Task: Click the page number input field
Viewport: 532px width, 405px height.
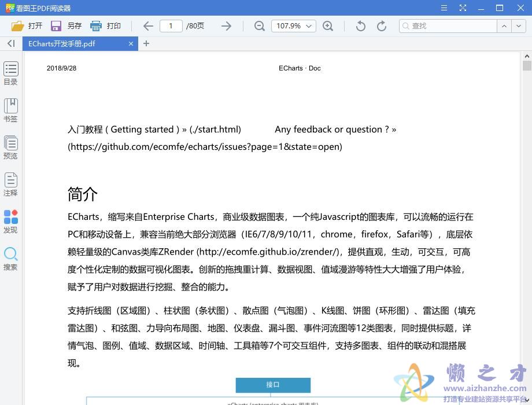Action: point(171,26)
